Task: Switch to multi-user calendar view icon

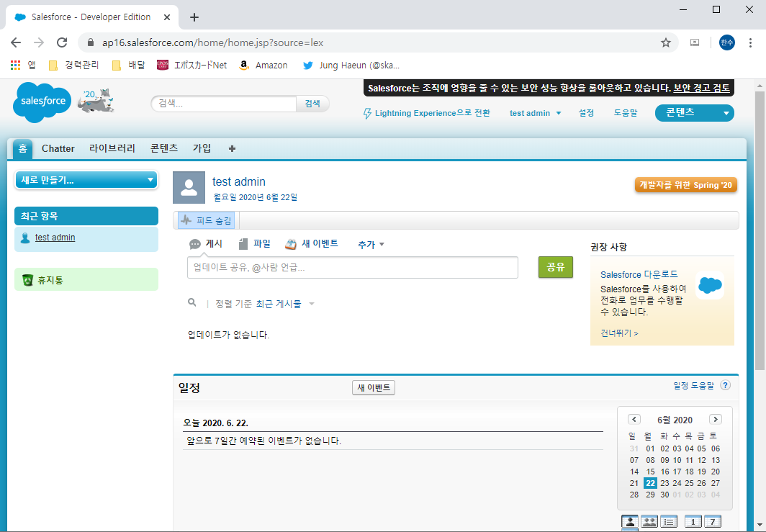Action: pyautogui.click(x=649, y=522)
